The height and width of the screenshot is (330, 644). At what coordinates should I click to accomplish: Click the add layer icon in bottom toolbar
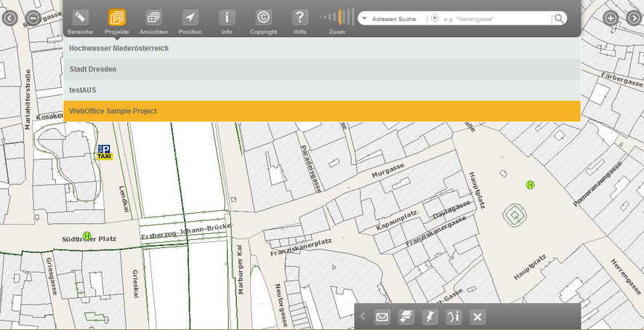click(x=406, y=317)
